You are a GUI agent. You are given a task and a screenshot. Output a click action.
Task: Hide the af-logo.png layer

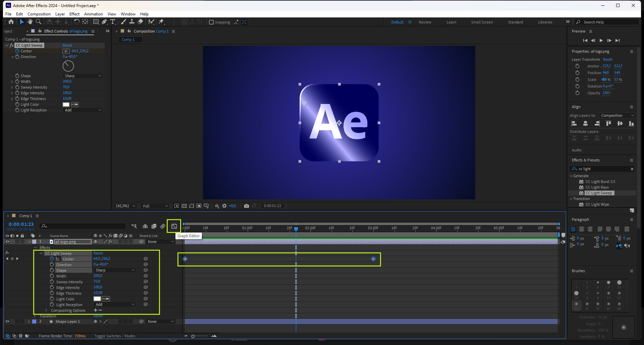pos(7,242)
